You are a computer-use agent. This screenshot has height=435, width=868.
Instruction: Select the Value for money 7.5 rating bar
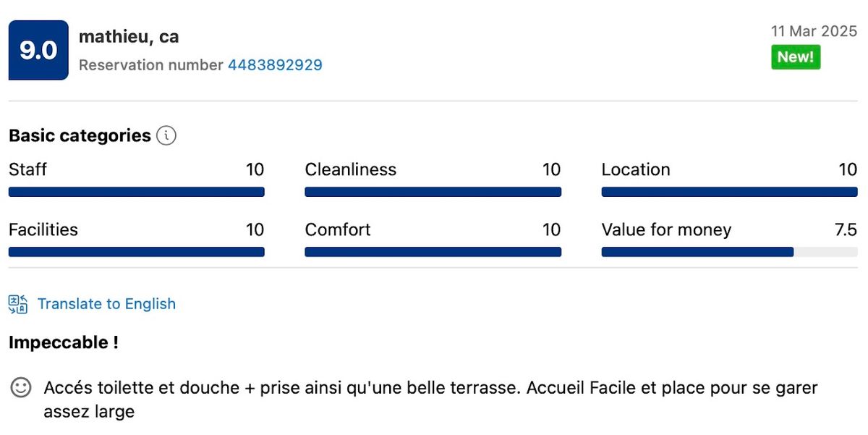point(729,252)
